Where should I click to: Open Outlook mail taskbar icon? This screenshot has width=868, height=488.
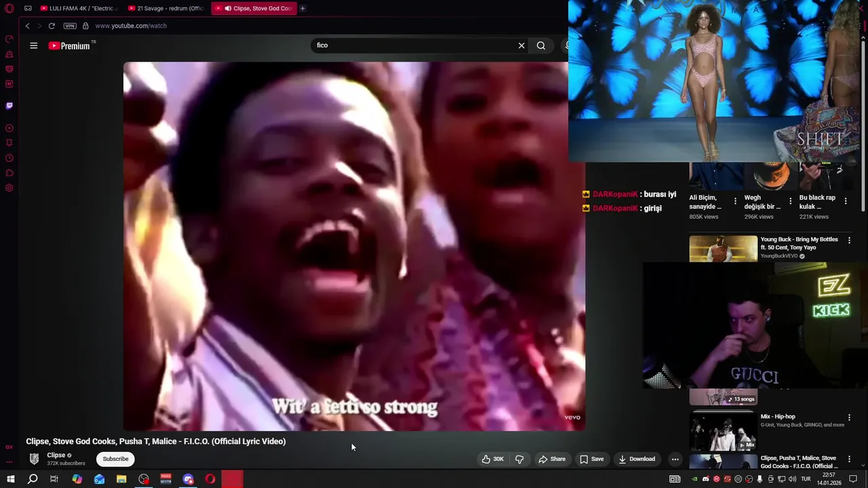(100, 479)
